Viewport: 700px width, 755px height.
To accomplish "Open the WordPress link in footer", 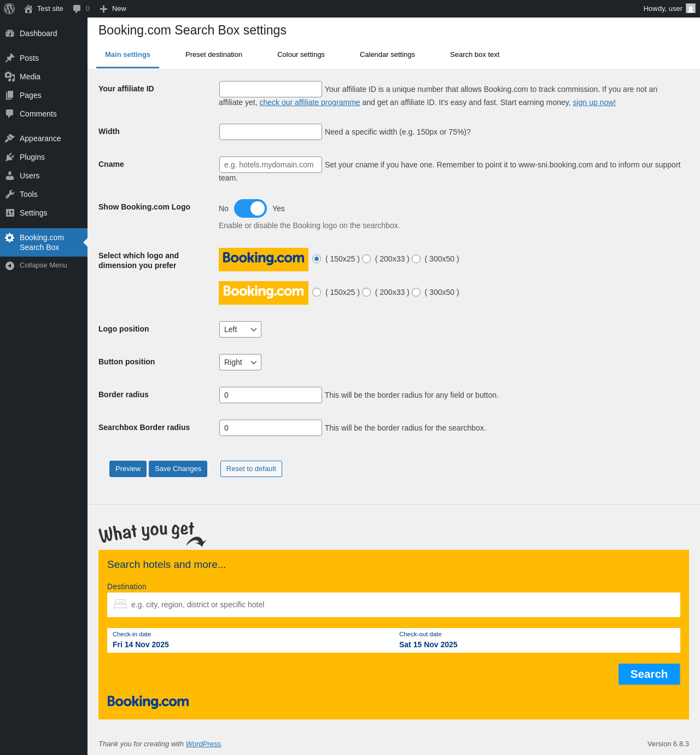I will [x=203, y=744].
